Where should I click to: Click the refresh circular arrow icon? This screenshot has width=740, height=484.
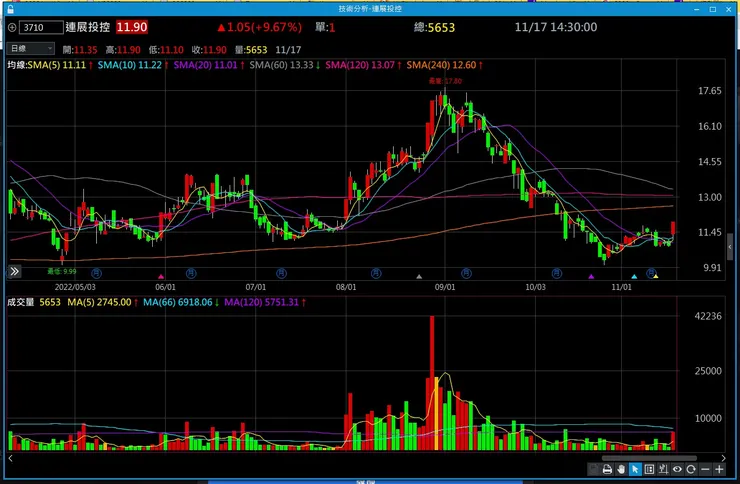pos(691,469)
